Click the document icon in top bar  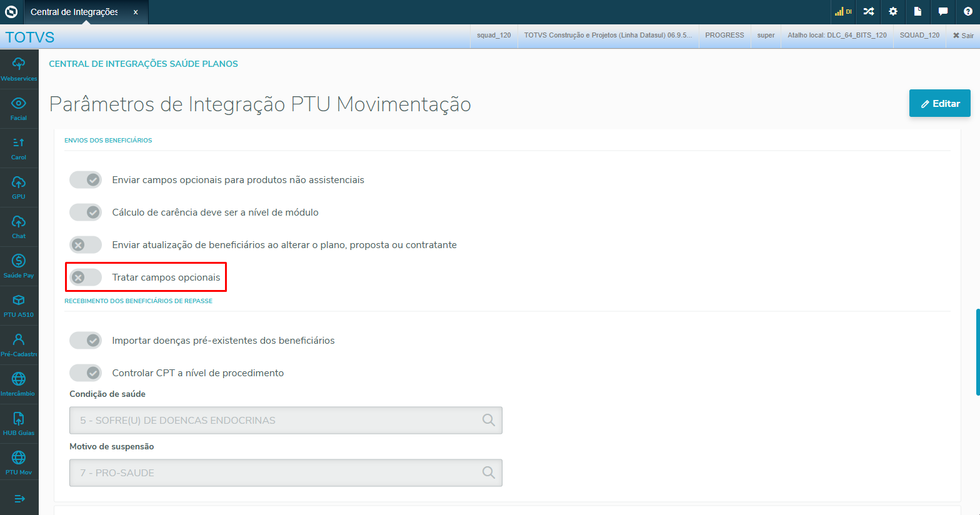pos(917,11)
